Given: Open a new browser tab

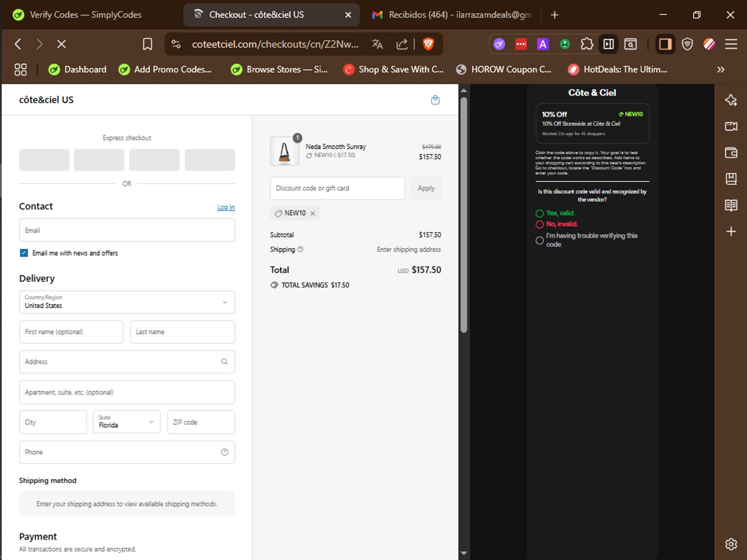Looking at the screenshot, I should (554, 15).
